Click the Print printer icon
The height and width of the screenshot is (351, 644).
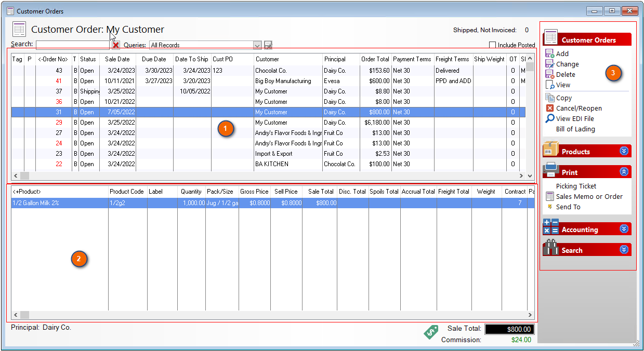(x=550, y=170)
